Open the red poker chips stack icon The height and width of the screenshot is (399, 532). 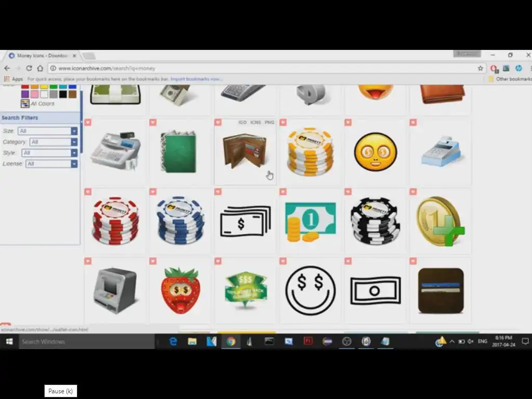(116, 220)
